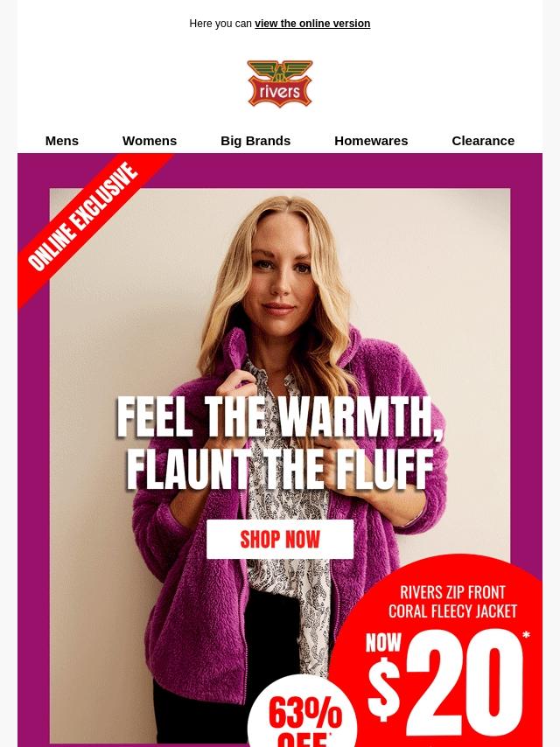
Task: Go to the Mens category
Action: pyautogui.click(x=62, y=141)
